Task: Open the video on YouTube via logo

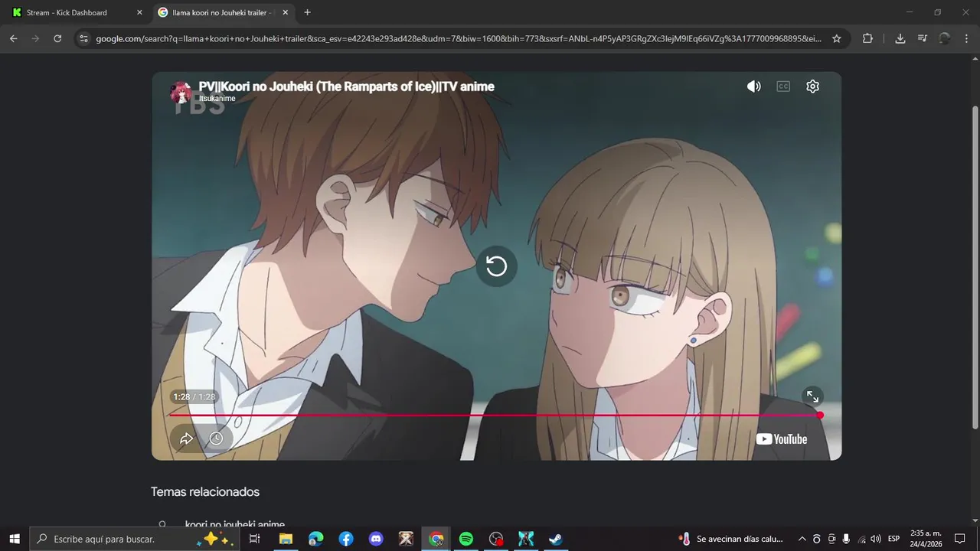Action: 782,439
